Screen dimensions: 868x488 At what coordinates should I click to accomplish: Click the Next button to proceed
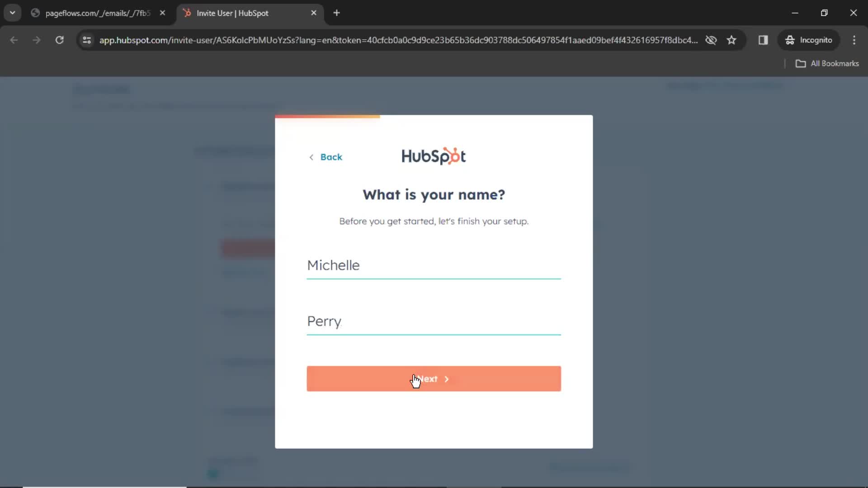[434, 378]
